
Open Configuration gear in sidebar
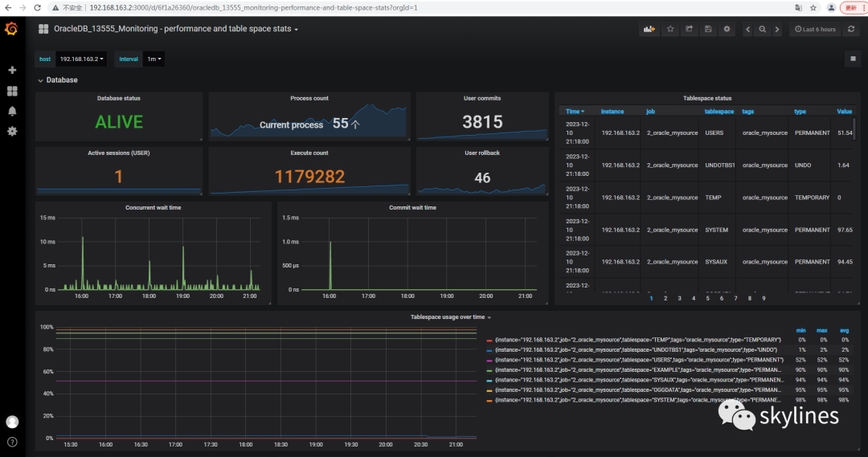pos(12,131)
